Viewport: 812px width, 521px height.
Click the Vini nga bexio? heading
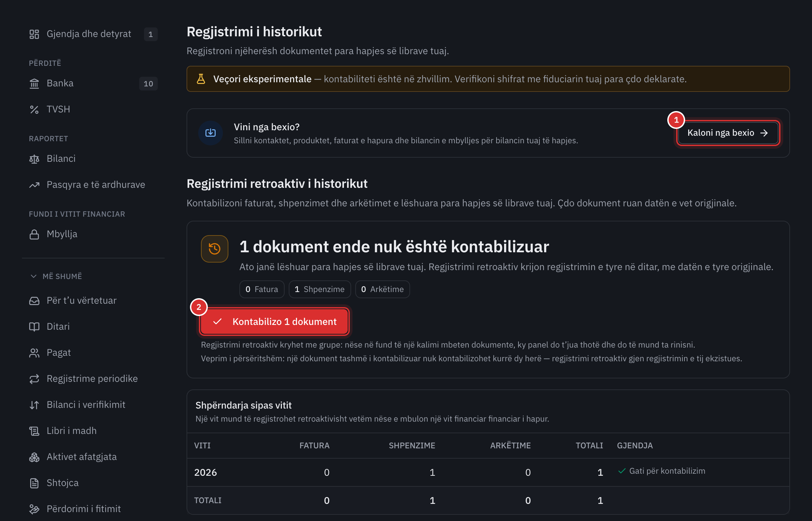pyautogui.click(x=267, y=127)
